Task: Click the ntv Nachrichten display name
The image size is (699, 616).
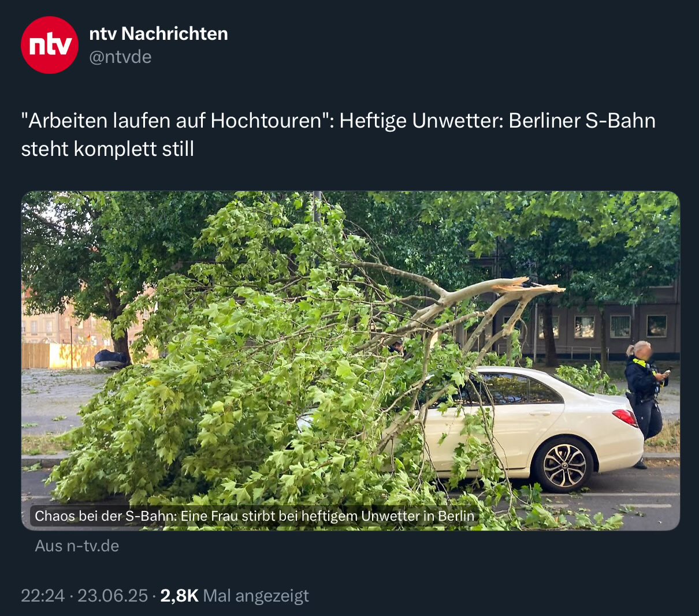Action: pos(158,33)
